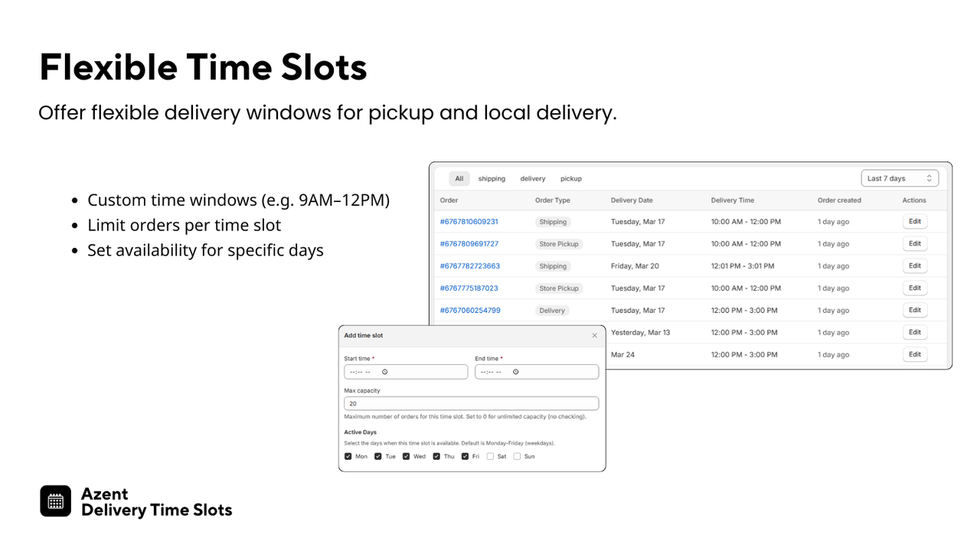Switch to the shipping tab

(x=492, y=178)
